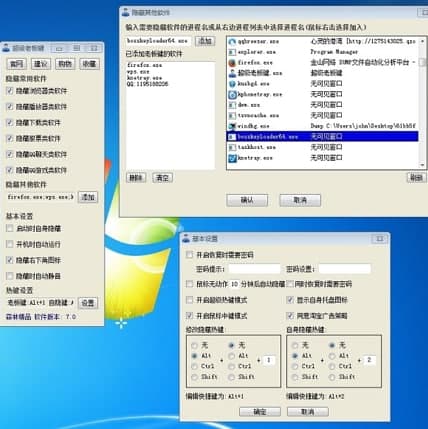Viewport: 428px width, 429px height.
Task: Click the qqbrowser.exe icon in process list
Action: [x=232, y=41]
